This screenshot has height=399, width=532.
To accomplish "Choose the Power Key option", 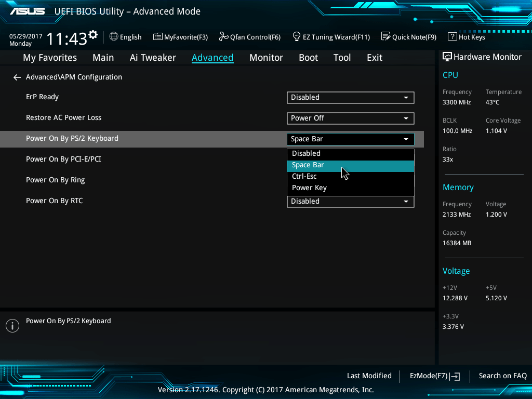I will 351,188.
